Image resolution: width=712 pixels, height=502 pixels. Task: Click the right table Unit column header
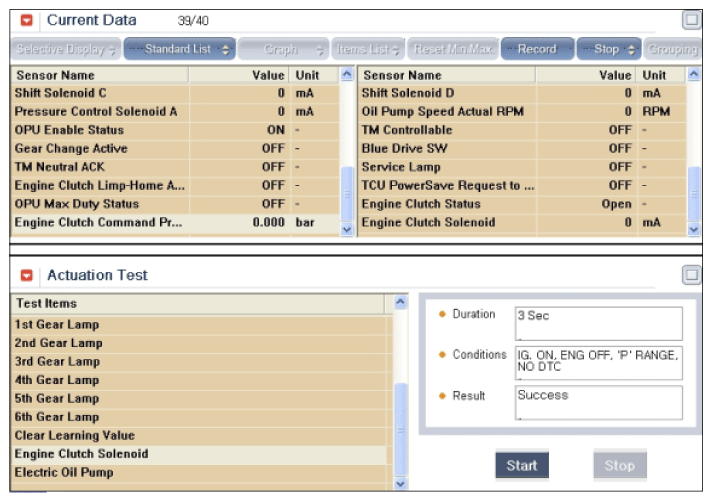pyautogui.click(x=660, y=75)
